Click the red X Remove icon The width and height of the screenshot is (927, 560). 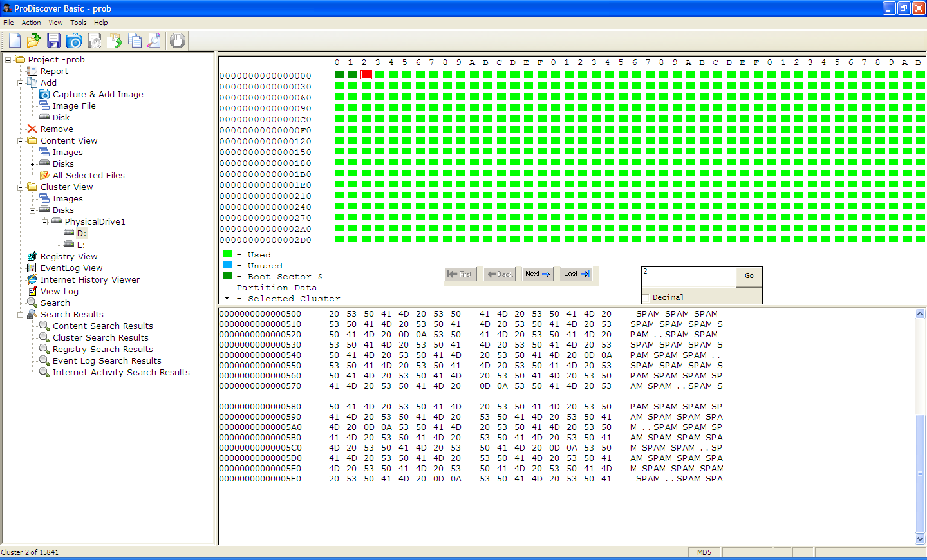32,129
